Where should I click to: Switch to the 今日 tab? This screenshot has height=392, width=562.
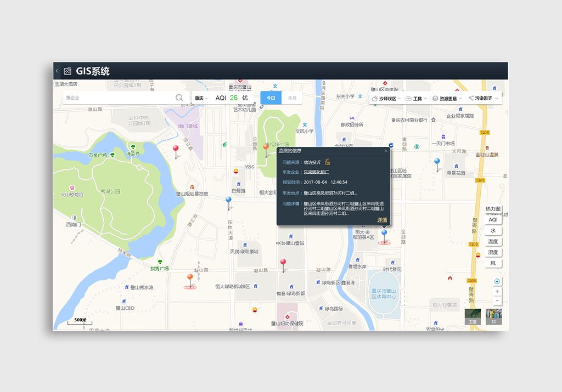271,98
